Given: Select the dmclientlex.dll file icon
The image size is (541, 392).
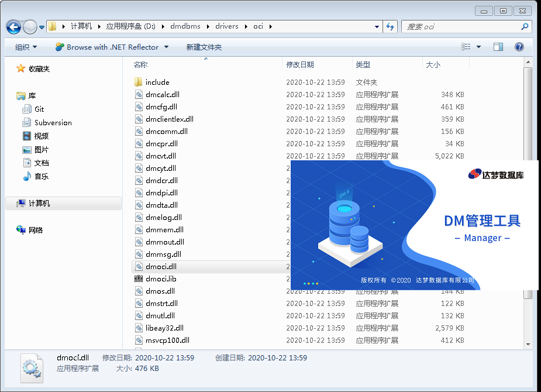Looking at the screenshot, I should click(139, 119).
